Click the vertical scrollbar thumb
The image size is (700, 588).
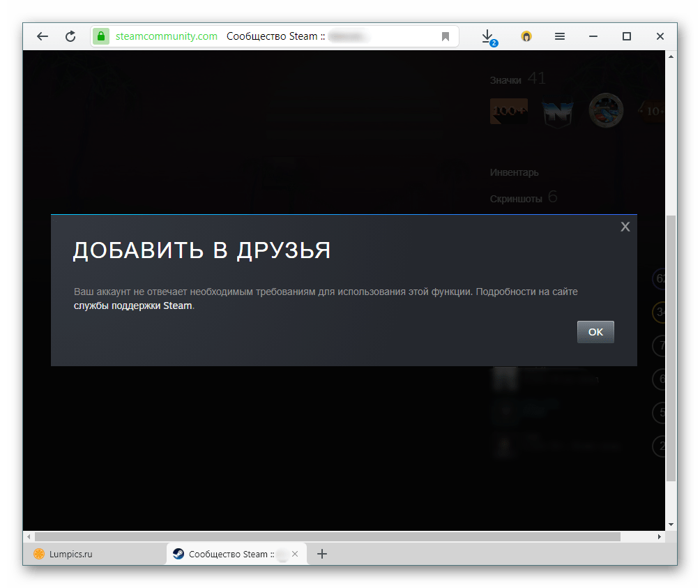tap(671, 348)
